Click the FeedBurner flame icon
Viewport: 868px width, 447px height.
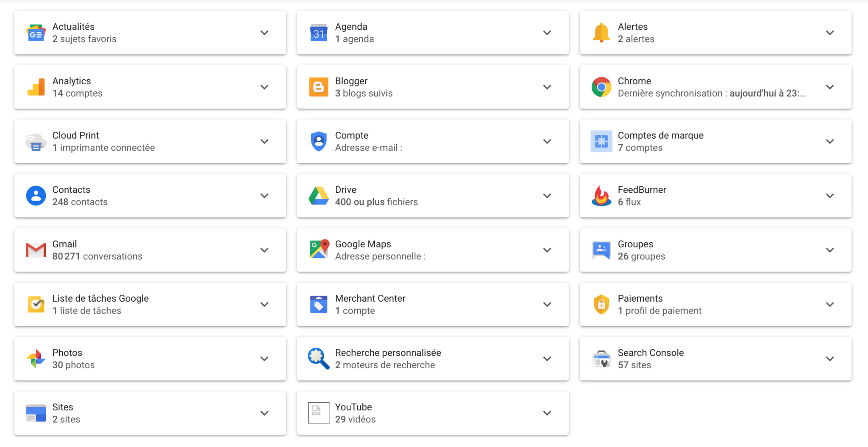[x=601, y=196]
